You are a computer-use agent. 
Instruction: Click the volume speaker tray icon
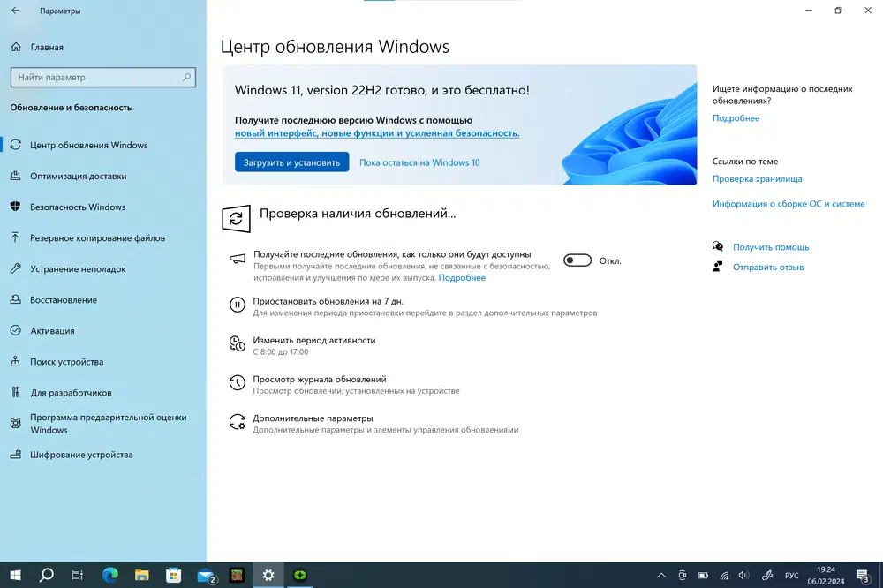743,575
